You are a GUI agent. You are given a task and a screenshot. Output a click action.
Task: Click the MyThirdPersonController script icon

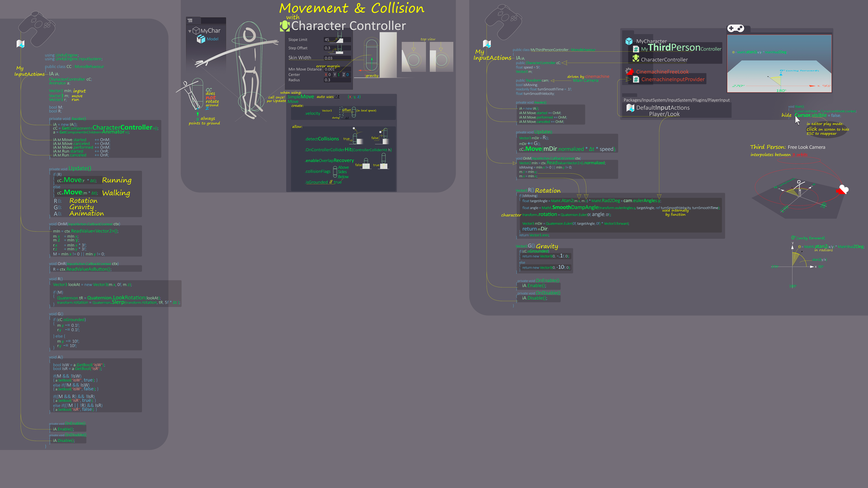[634, 49]
